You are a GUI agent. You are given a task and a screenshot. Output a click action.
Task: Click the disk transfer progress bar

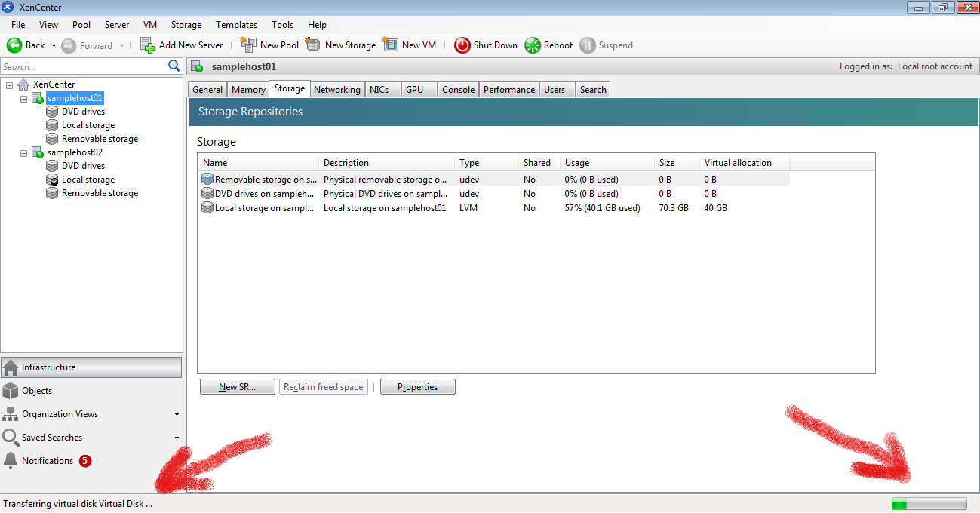click(x=928, y=503)
